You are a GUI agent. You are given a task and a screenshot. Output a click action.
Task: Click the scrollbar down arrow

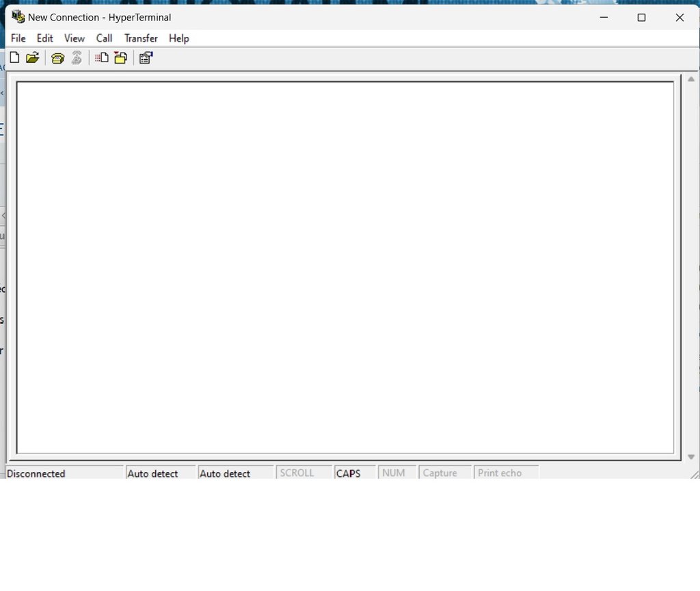691,456
